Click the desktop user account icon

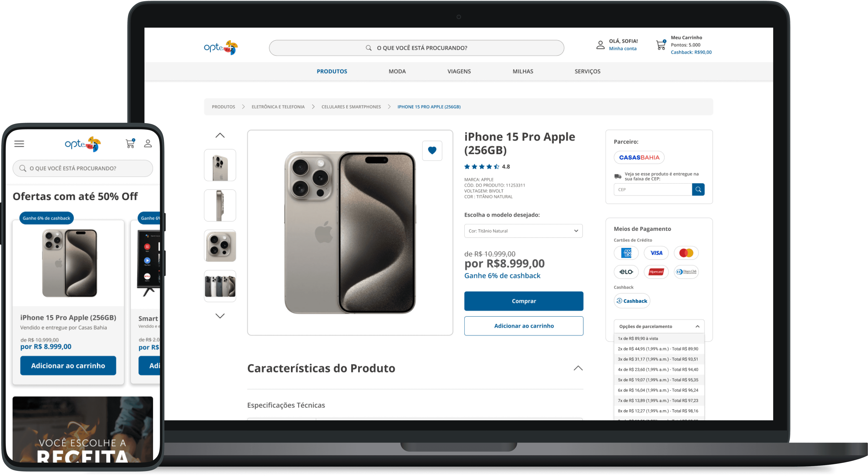coord(600,45)
